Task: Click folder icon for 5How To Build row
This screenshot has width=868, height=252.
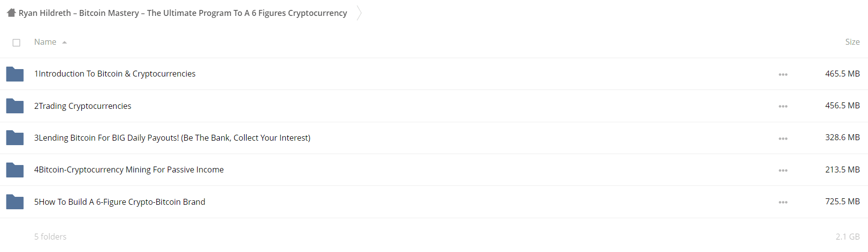Action: point(15,202)
